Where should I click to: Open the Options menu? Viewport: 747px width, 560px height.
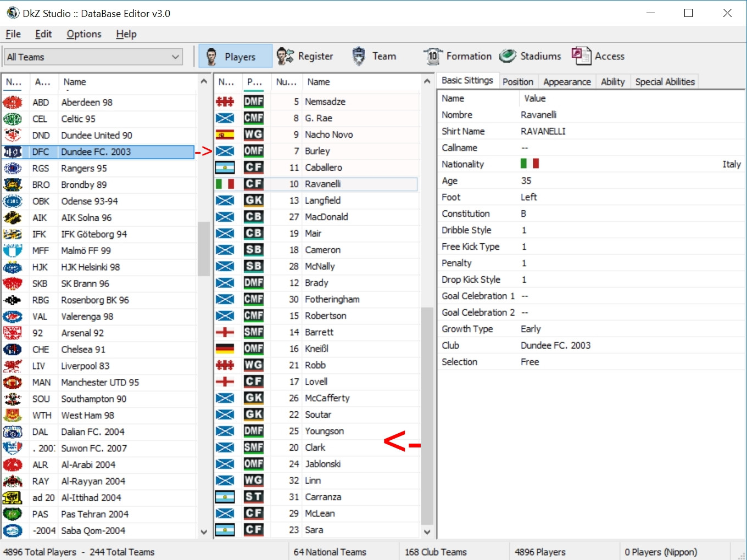tap(84, 34)
